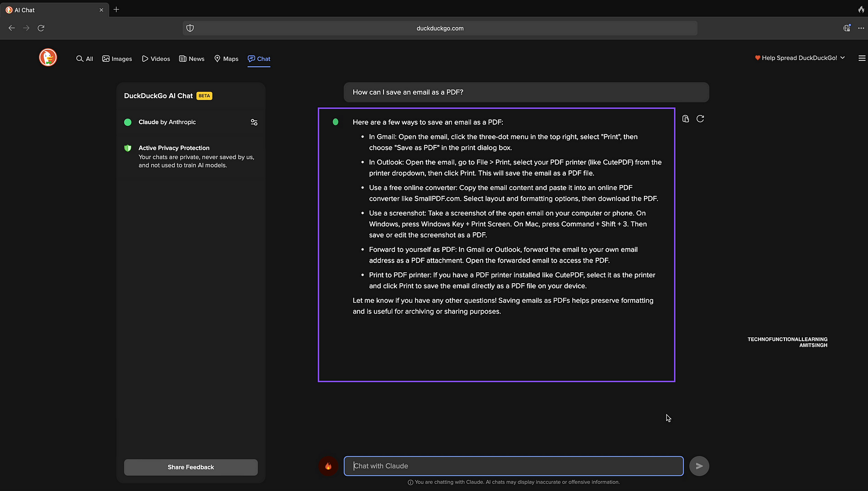The image size is (868, 491).
Task: Expand the Help Spread DuckDuckGo! dropdown
Action: click(x=800, y=58)
